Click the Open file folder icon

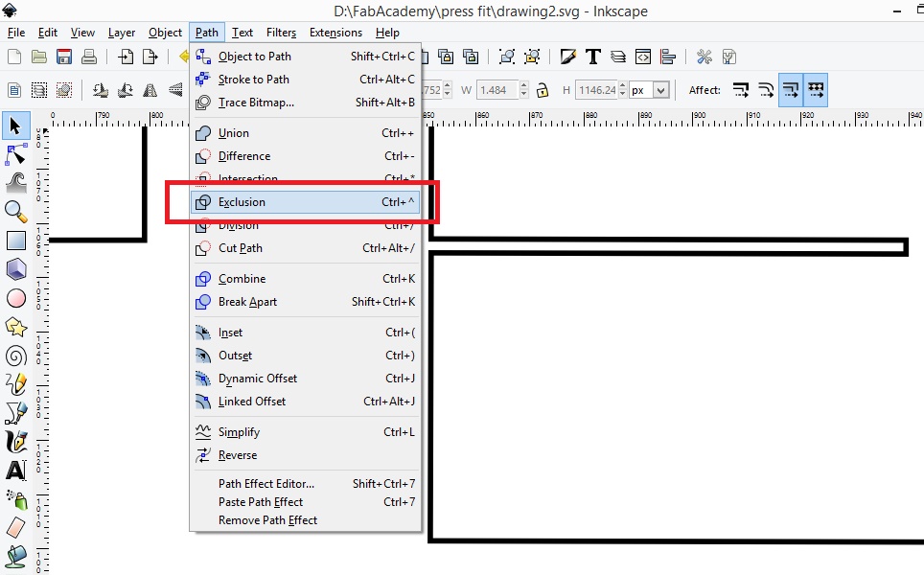pyautogui.click(x=39, y=57)
